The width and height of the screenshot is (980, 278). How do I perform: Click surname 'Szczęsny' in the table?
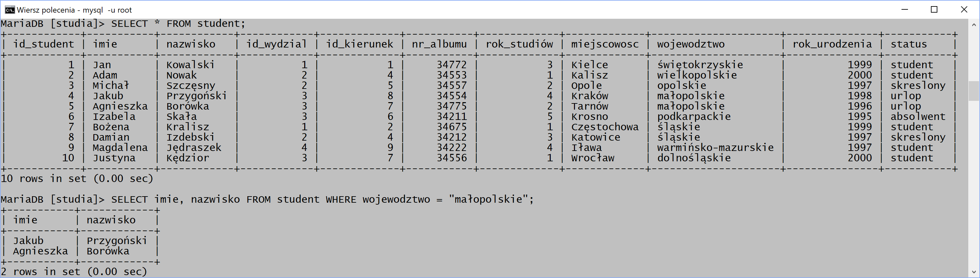191,86
